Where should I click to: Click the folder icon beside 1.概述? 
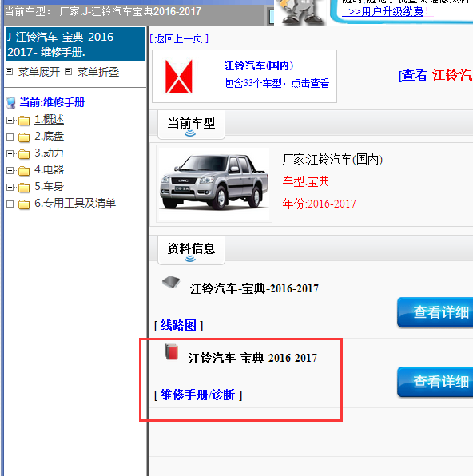tap(24, 121)
